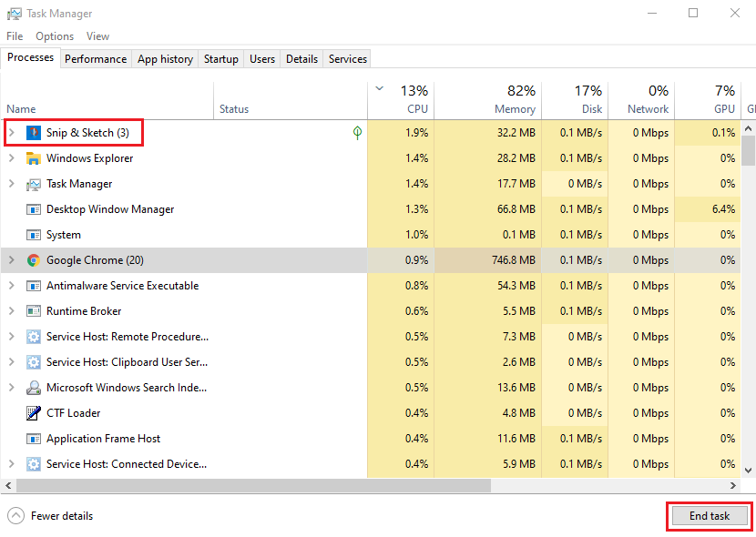Click the Task Manager process row icon
The width and height of the screenshot is (756, 537).
pyautogui.click(x=34, y=184)
